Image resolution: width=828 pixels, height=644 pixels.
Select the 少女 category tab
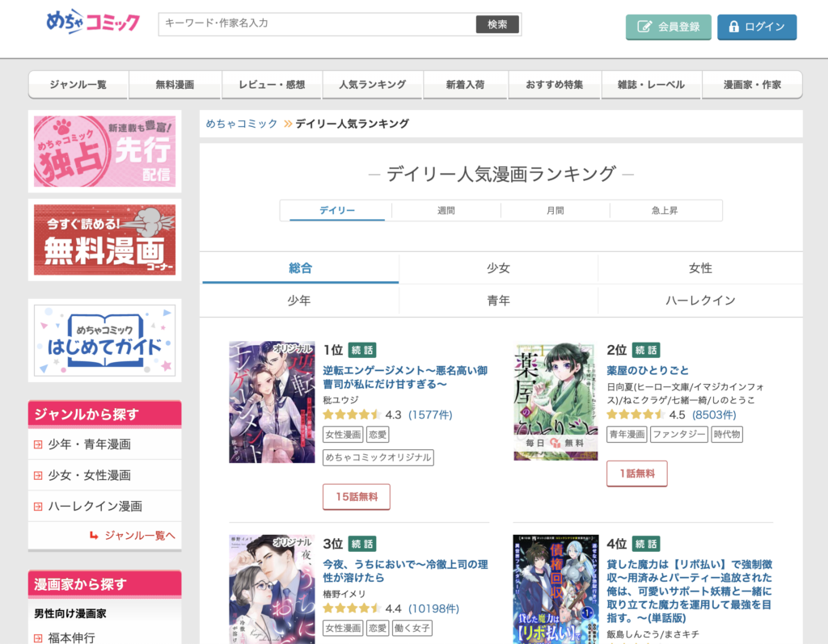pyautogui.click(x=498, y=268)
